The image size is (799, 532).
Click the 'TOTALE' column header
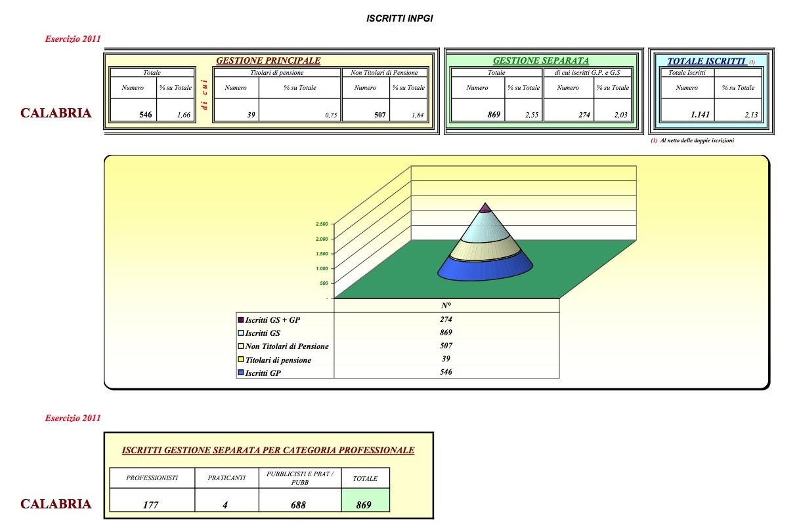pos(365,479)
